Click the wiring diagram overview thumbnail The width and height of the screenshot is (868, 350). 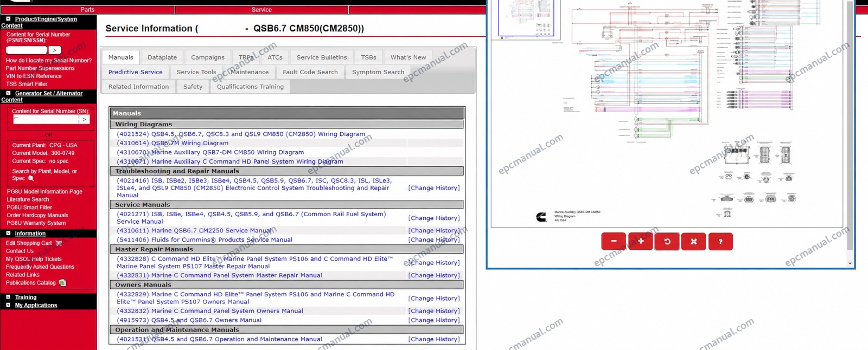tap(526, 20)
